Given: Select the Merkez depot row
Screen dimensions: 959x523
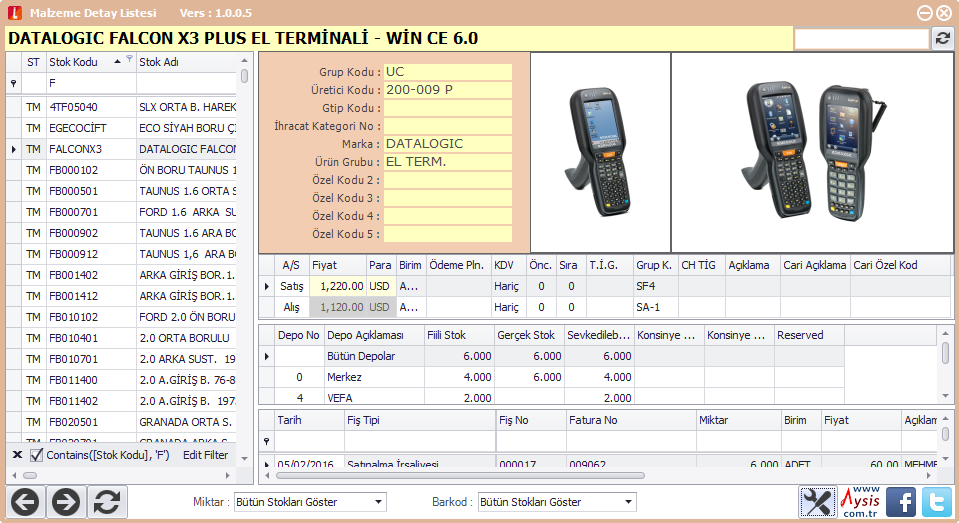Looking at the screenshot, I should (x=552, y=377).
